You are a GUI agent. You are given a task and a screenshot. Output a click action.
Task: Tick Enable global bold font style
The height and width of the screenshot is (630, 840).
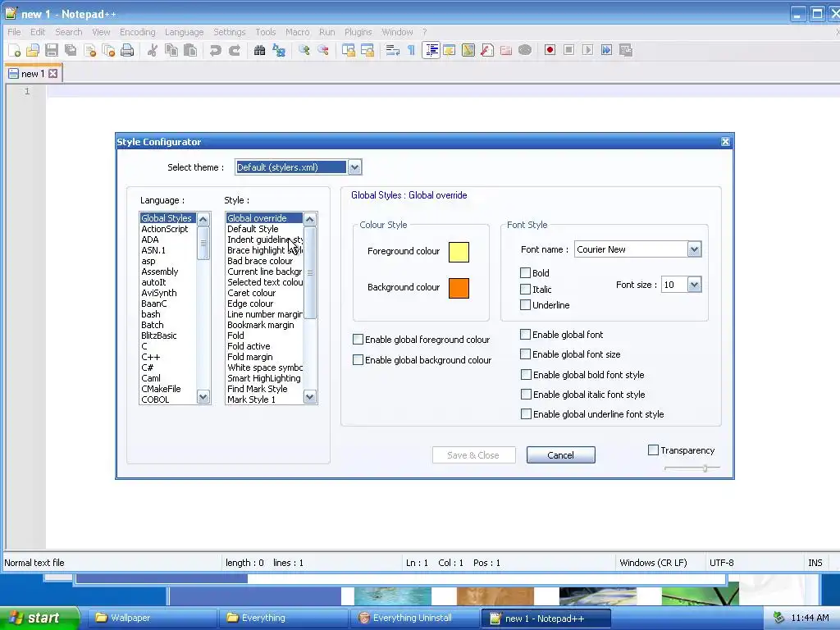[x=526, y=374]
